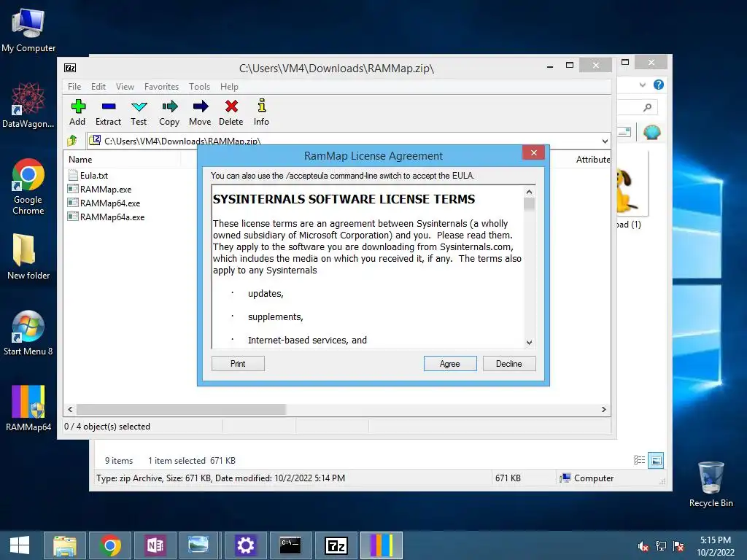Open the Explorer help question icon
Image resolution: width=747 pixels, height=560 pixels.
tap(659, 85)
